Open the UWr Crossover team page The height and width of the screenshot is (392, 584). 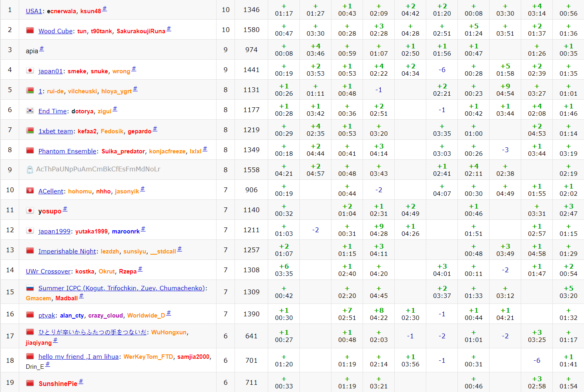[48, 271]
